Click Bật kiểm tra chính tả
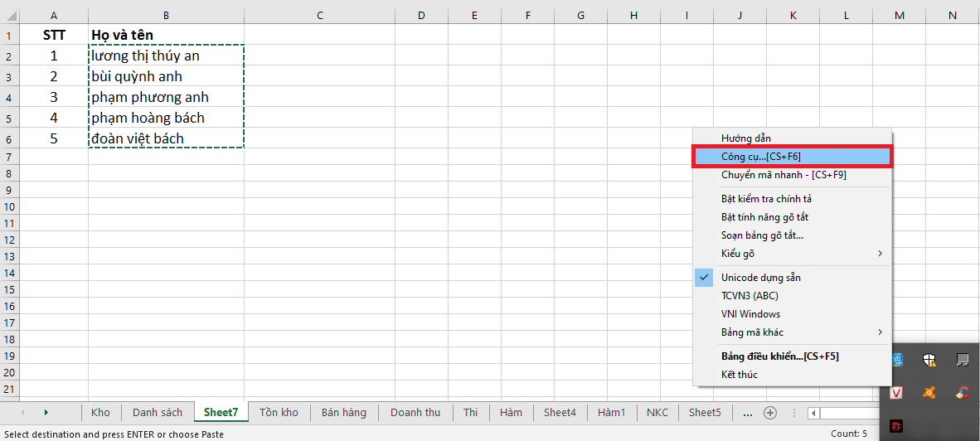980x441 pixels. (x=766, y=199)
